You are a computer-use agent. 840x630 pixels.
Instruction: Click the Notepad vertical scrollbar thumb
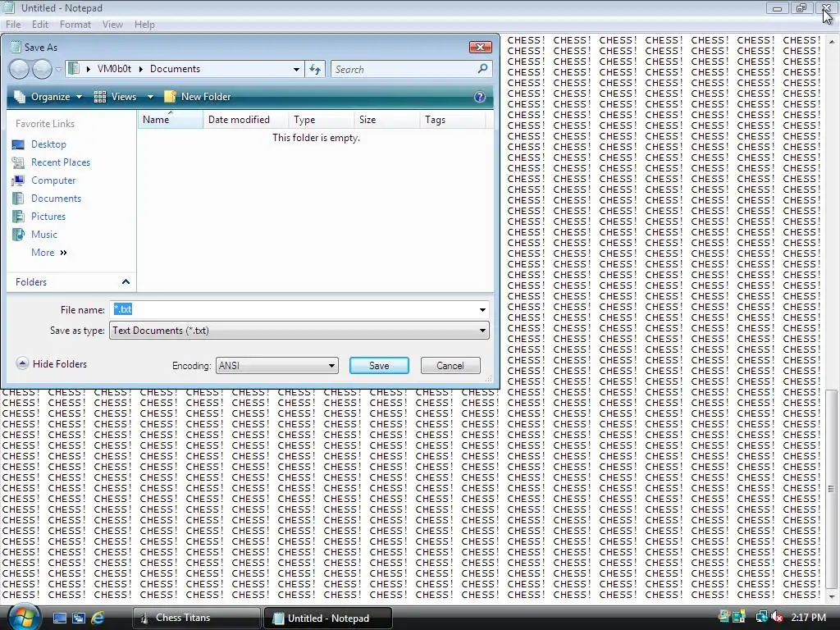click(x=832, y=489)
